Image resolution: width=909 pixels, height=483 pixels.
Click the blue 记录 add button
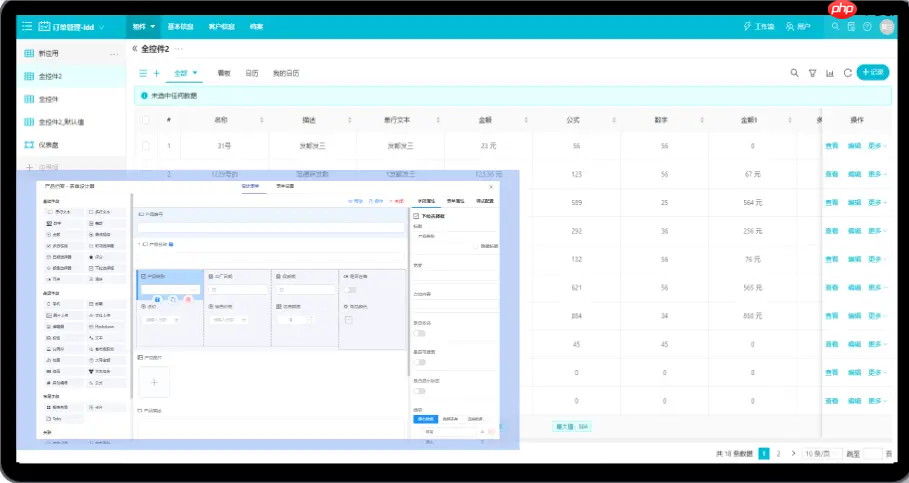pyautogui.click(x=872, y=72)
